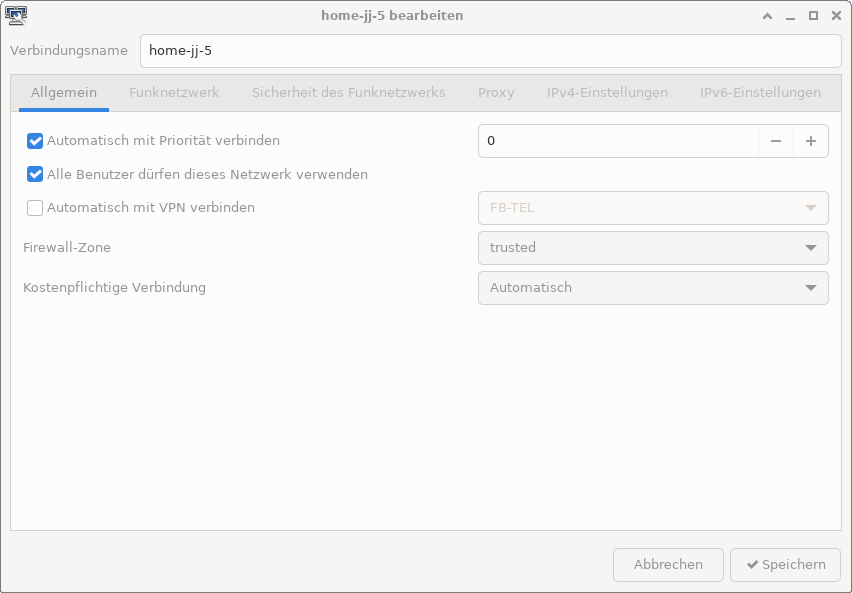Open the FB-TEL VPN dropdown

click(x=653, y=208)
